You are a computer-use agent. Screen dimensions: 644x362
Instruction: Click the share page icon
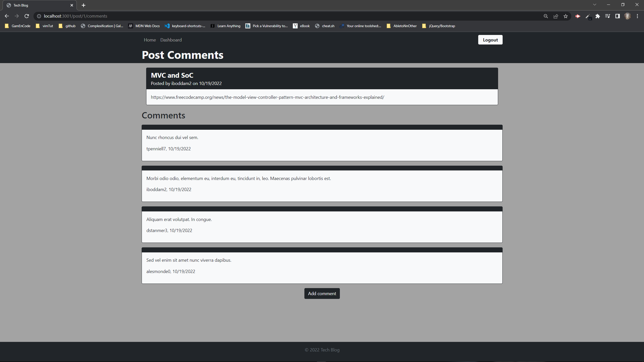(556, 16)
